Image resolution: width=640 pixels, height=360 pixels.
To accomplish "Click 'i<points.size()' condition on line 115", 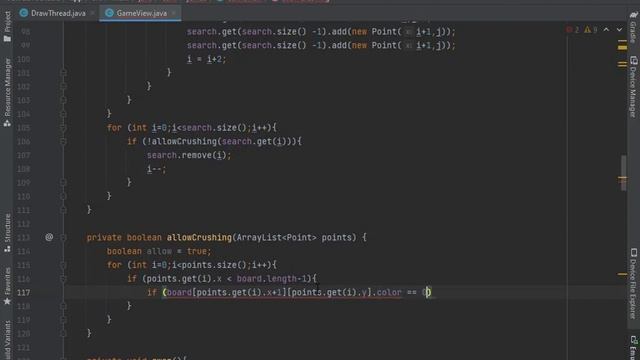I will (209, 265).
